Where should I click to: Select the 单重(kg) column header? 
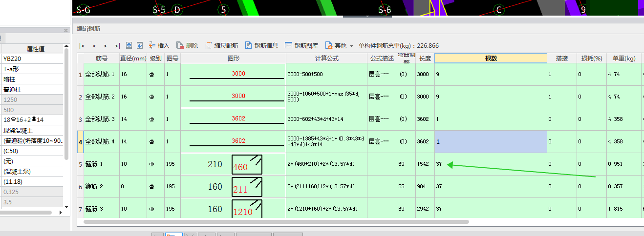click(623, 58)
